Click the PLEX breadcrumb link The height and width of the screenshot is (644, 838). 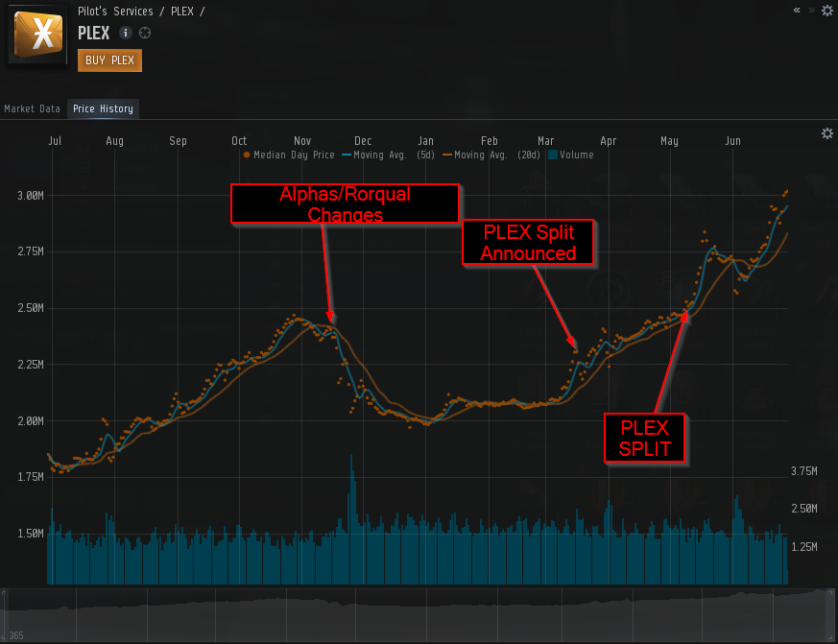tap(182, 12)
